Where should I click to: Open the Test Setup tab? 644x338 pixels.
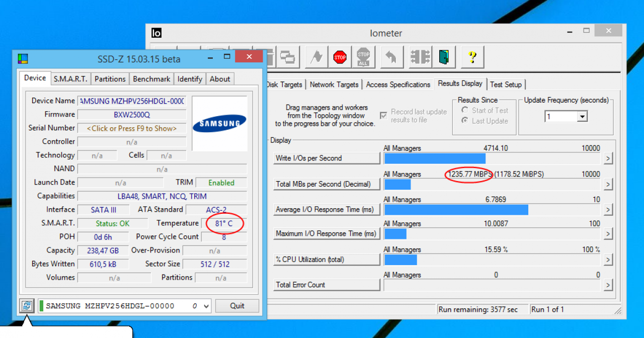coord(506,84)
